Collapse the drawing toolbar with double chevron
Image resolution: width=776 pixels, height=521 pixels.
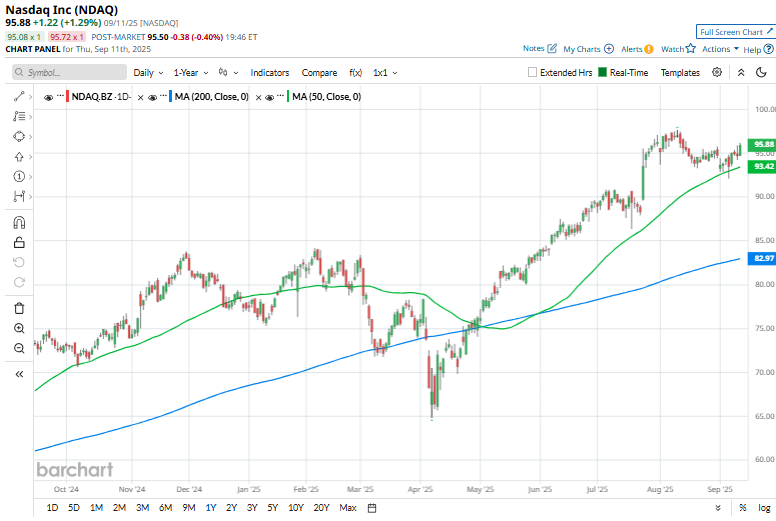point(19,374)
